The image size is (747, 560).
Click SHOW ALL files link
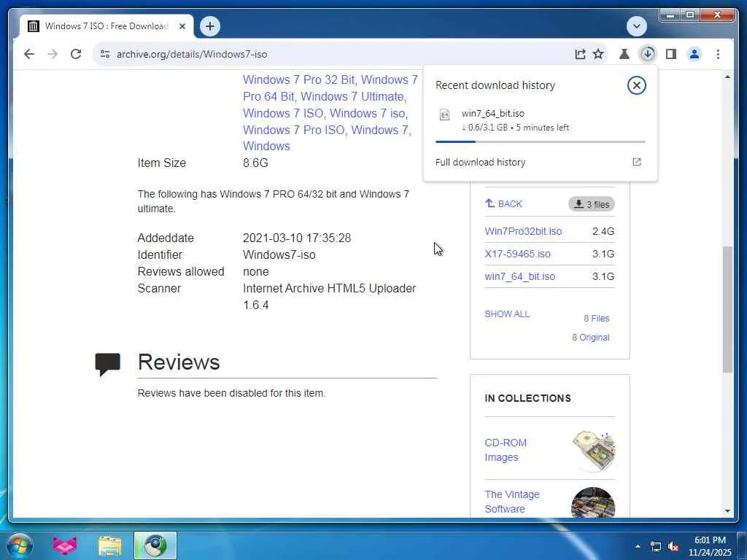point(507,314)
